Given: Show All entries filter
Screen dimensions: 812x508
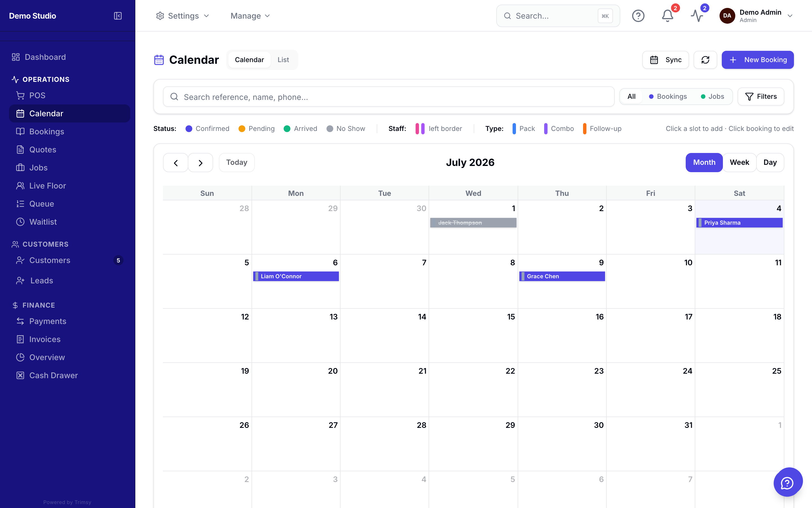Looking at the screenshot, I should pos(631,97).
